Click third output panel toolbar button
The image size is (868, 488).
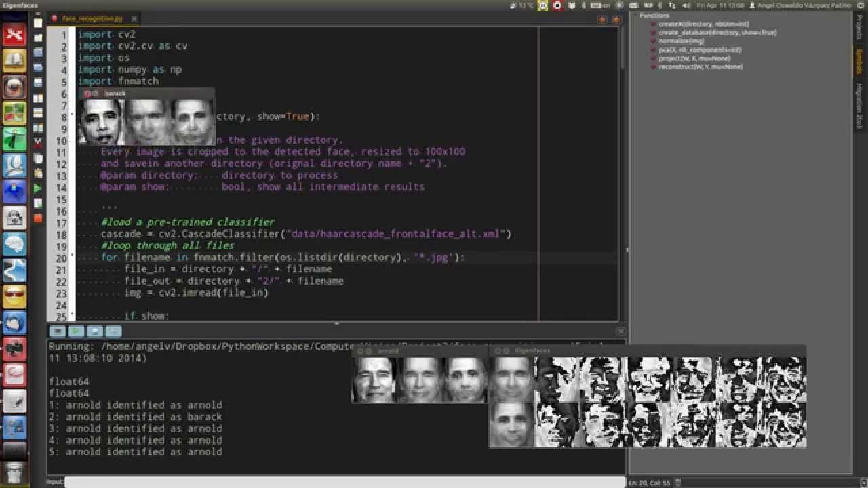pos(95,331)
